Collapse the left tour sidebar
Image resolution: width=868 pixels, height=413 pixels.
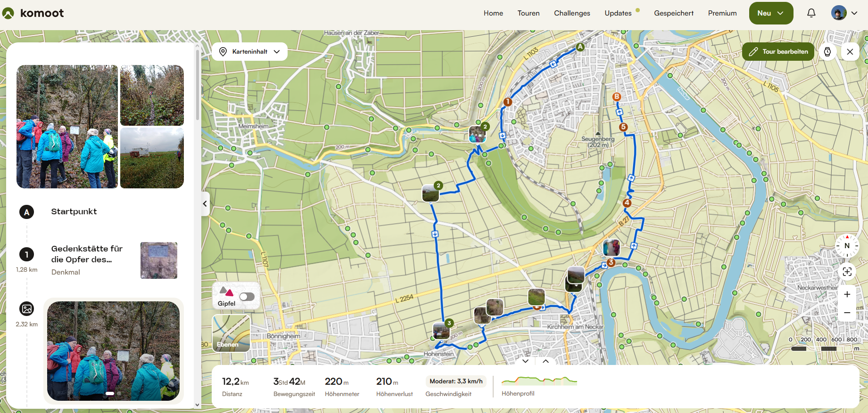click(205, 204)
